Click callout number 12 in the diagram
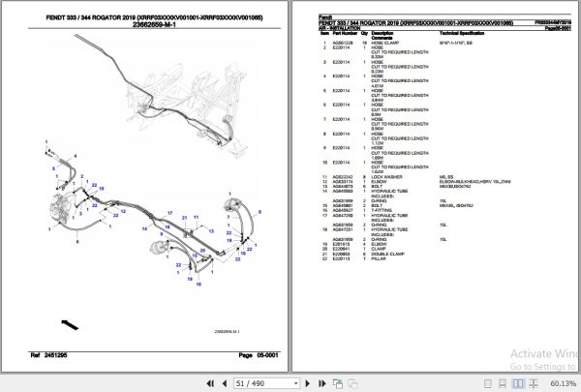 pos(123,211)
